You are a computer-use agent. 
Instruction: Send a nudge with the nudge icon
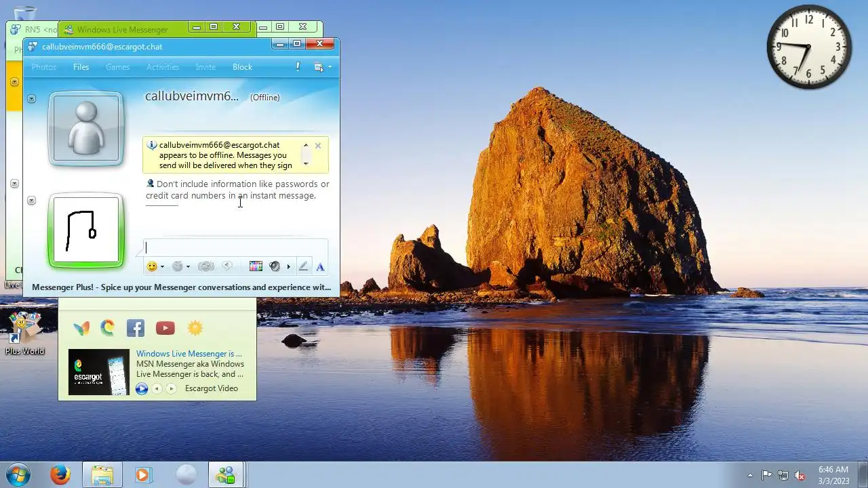[x=206, y=266]
